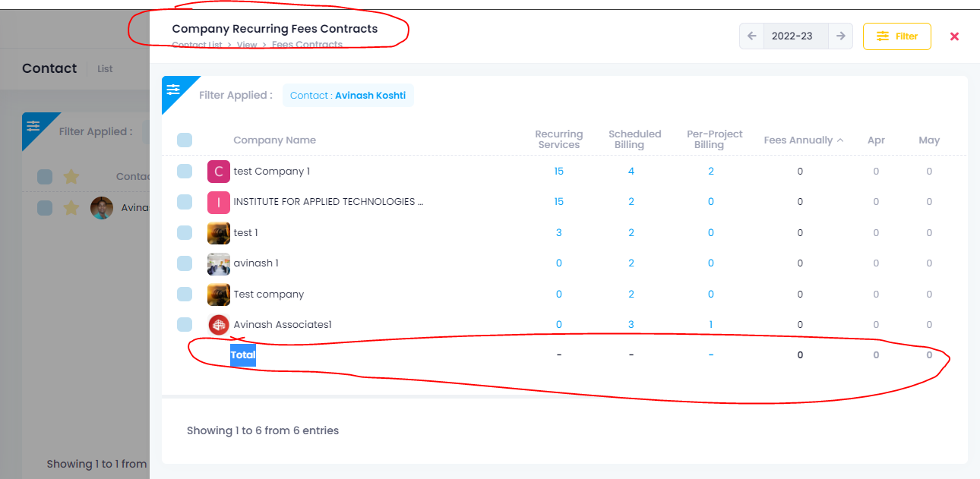Check the box for test Company 1
This screenshot has height=479, width=980.
coord(185,172)
